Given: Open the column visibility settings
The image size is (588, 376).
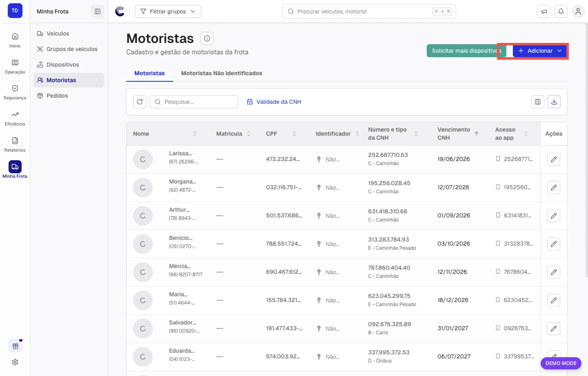Looking at the screenshot, I should [x=537, y=102].
